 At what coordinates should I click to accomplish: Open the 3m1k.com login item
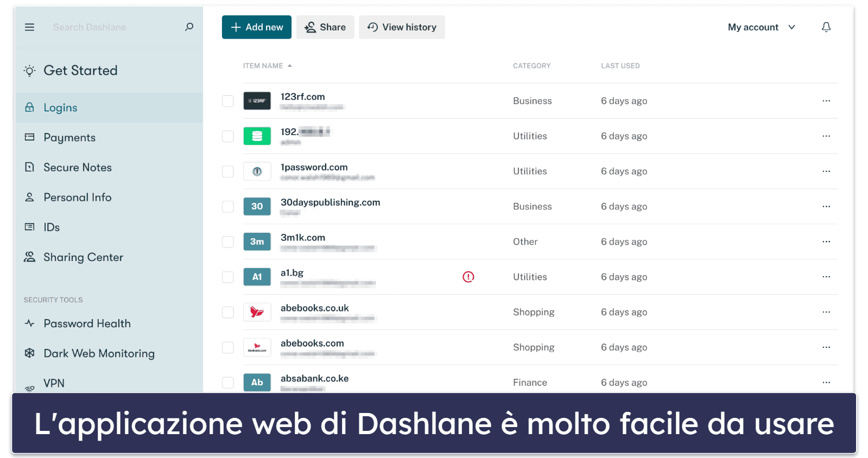pos(302,238)
